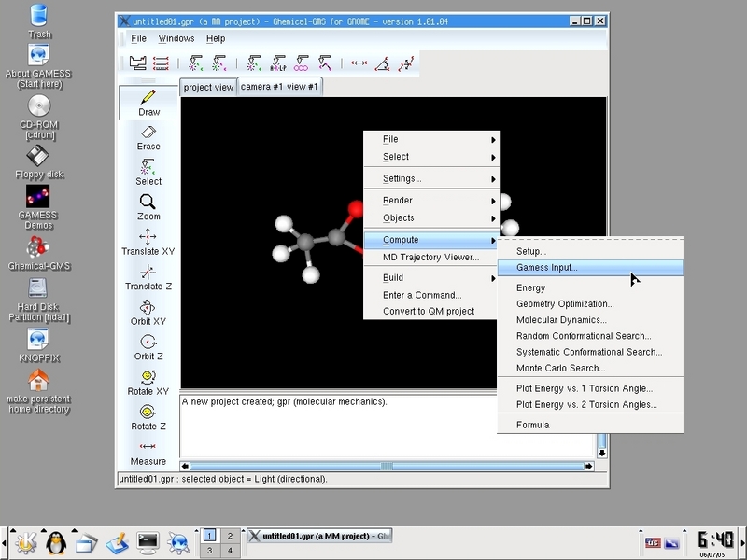Screen dimensions: 747x560
Task: Switch to workspace 2 in pager
Action: [230, 536]
